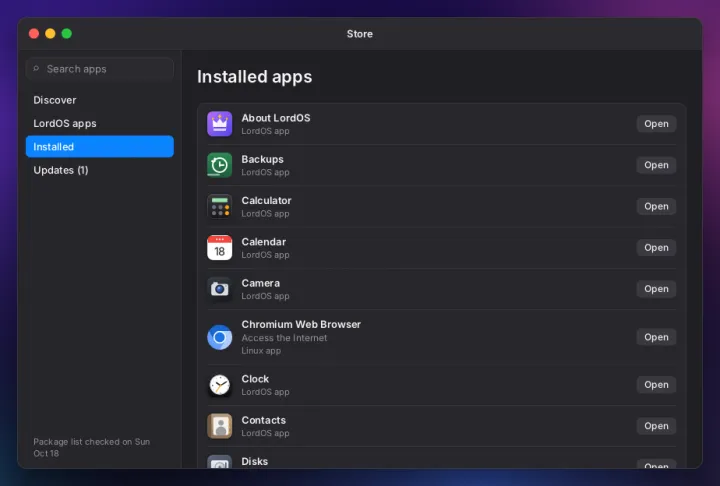
Task: Click the Calendar app icon showing 18
Action: point(219,248)
